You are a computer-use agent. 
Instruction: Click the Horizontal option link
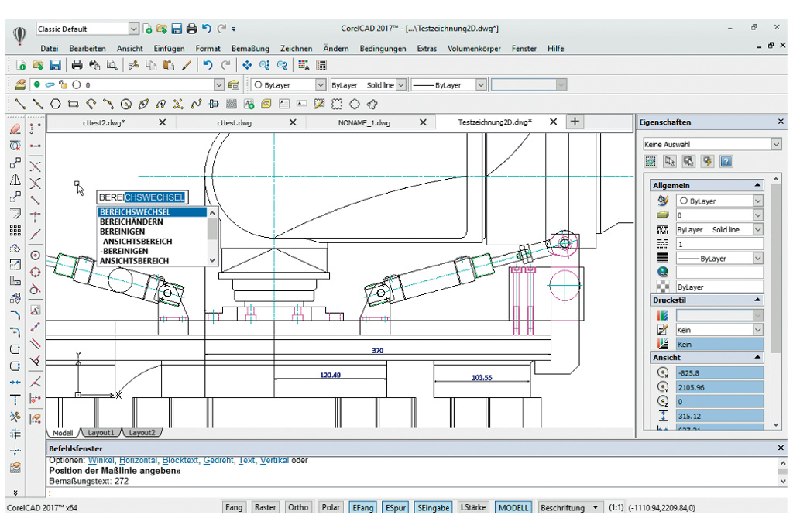tap(137, 460)
